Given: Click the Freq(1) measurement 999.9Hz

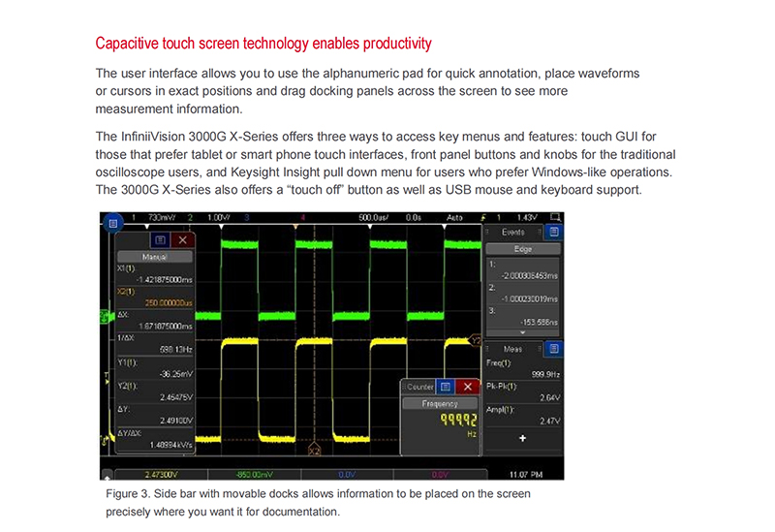Looking at the screenshot, I should point(545,374).
